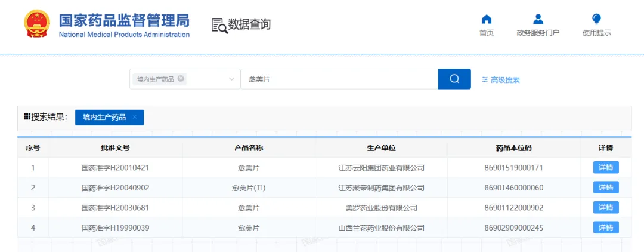Image resolution: width=644 pixels, height=252 pixels.
Task: Click the search input containing 愈美片
Action: (x=339, y=79)
